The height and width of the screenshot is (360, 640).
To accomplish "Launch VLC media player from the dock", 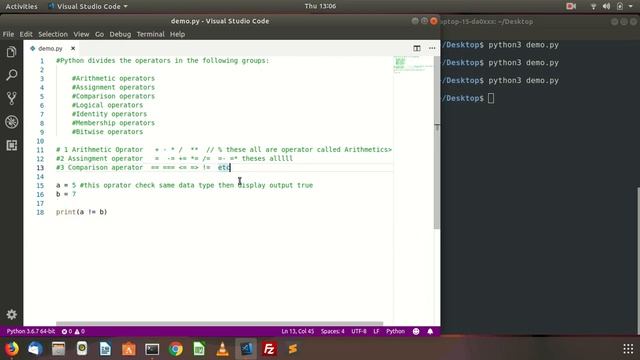I will click(x=222, y=349).
